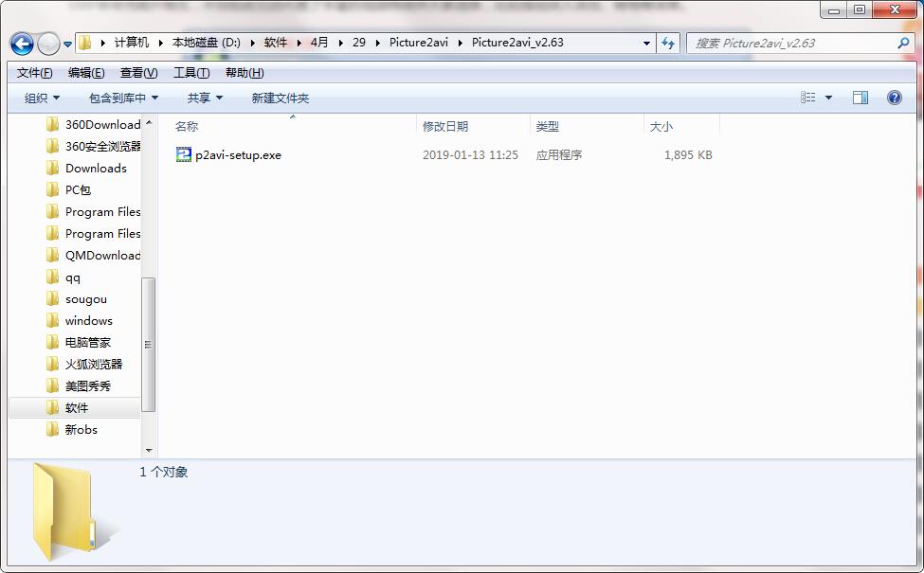Click folder icon beside qq
924x573 pixels.
[x=52, y=277]
